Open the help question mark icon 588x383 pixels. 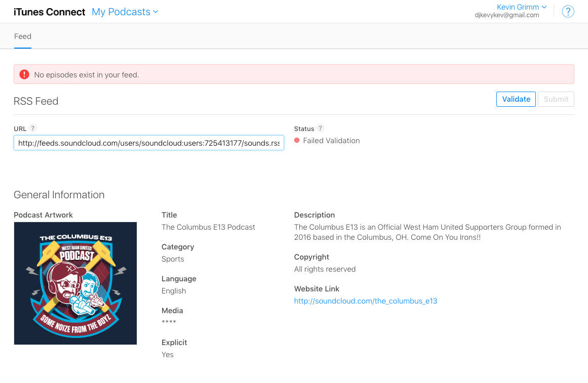[x=568, y=12]
